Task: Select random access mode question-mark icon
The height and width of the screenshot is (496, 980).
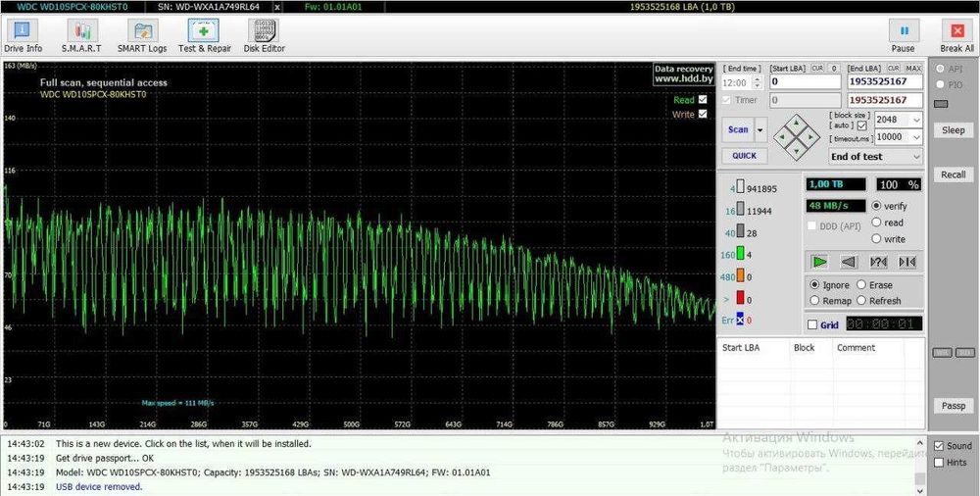Action: coord(878,262)
